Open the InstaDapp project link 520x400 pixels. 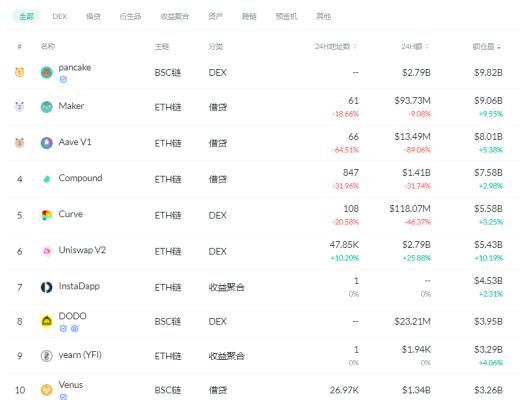coord(79,286)
